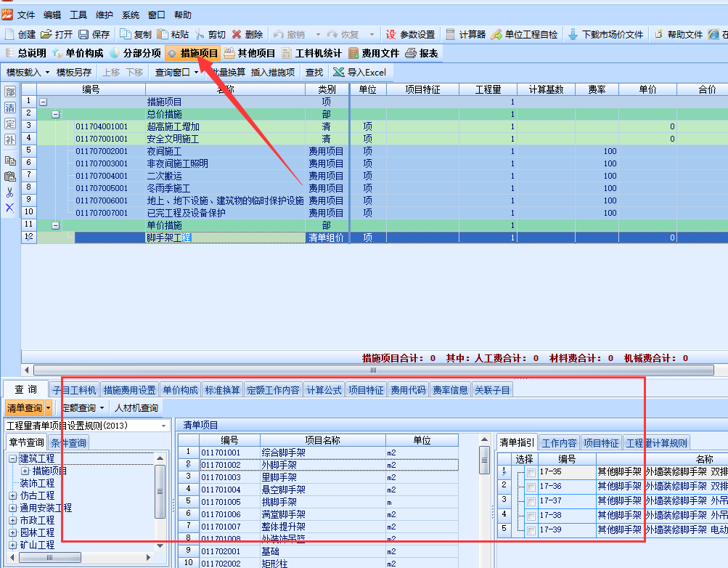Open the 工程量清单项目设置规则(2013) dropdown
The width and height of the screenshot is (728, 568).
point(163,425)
